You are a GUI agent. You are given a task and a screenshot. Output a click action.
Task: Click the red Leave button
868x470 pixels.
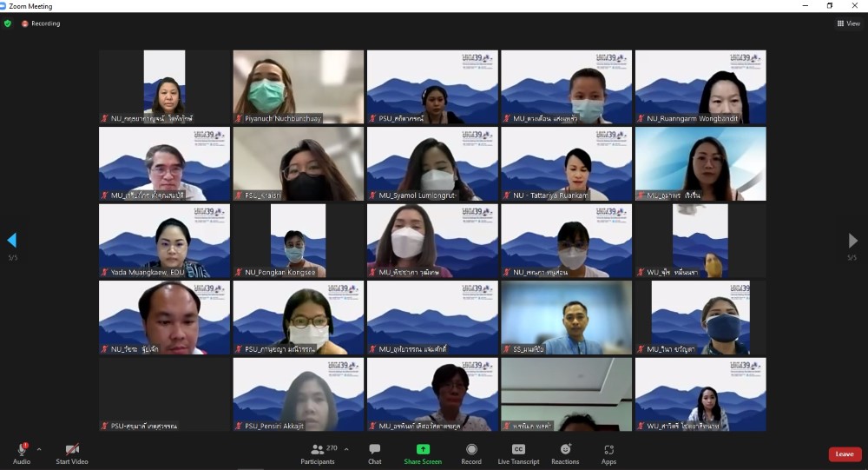point(845,453)
